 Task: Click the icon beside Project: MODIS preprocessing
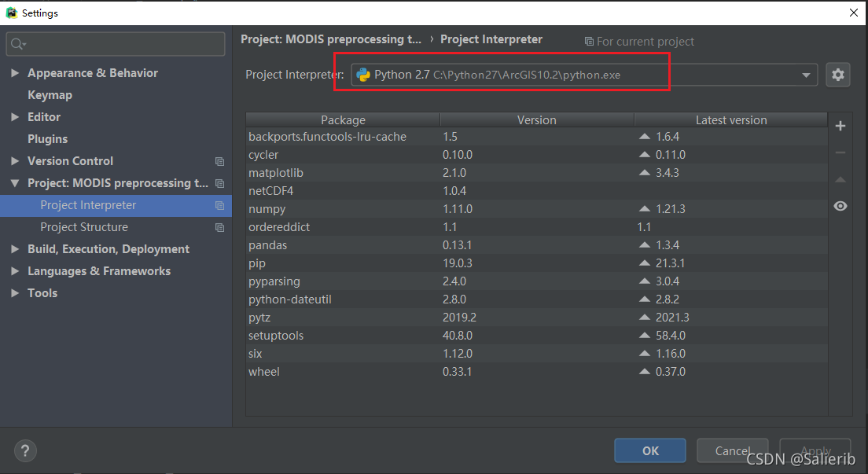coord(220,183)
